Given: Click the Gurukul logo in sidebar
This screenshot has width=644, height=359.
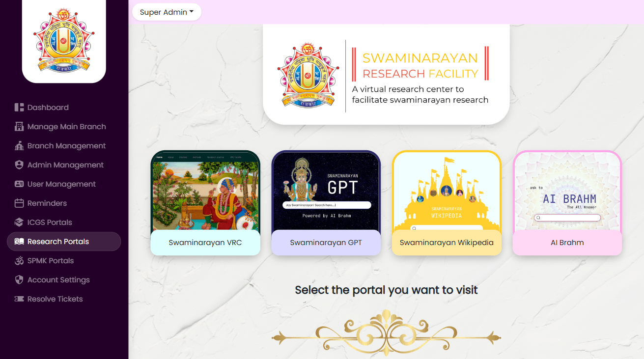Looking at the screenshot, I should tap(64, 41).
